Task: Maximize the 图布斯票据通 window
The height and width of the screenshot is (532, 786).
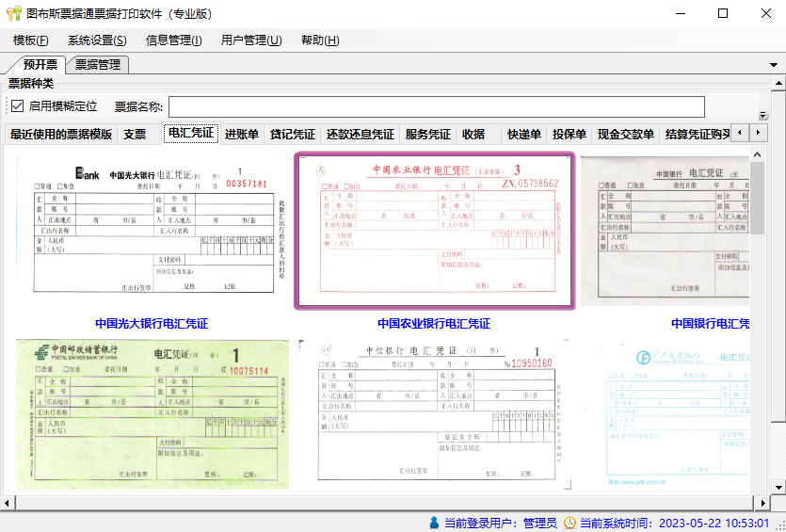Action: [723, 13]
